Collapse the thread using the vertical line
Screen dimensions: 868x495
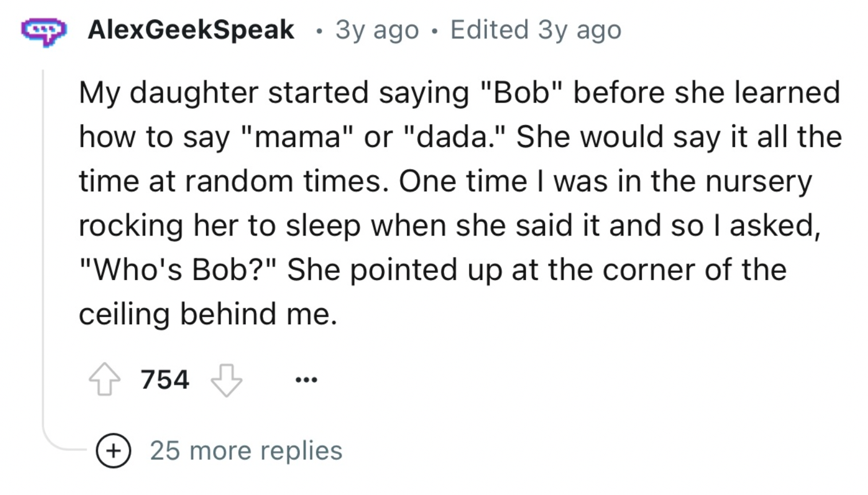[44, 246]
